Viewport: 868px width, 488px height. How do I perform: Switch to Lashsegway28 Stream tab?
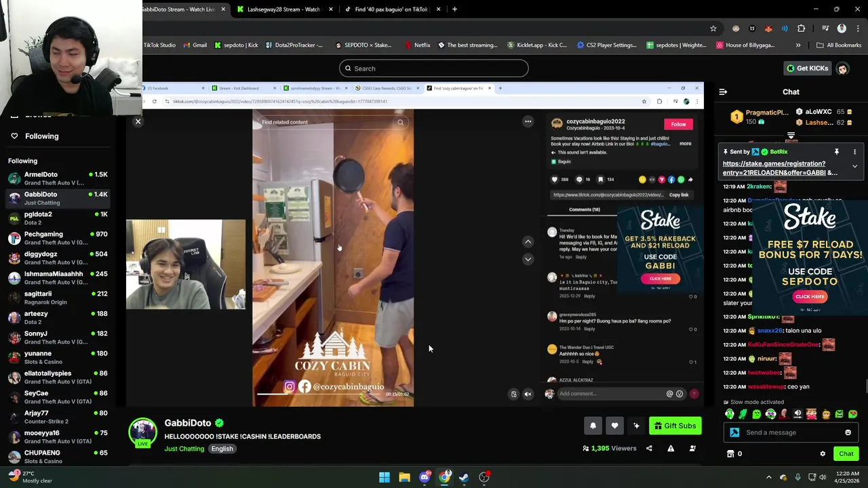pos(283,9)
